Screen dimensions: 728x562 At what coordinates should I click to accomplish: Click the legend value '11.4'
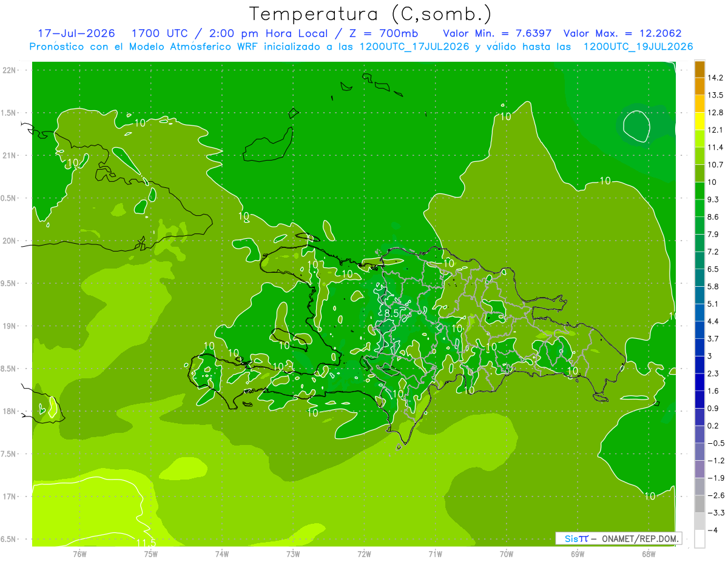click(715, 147)
